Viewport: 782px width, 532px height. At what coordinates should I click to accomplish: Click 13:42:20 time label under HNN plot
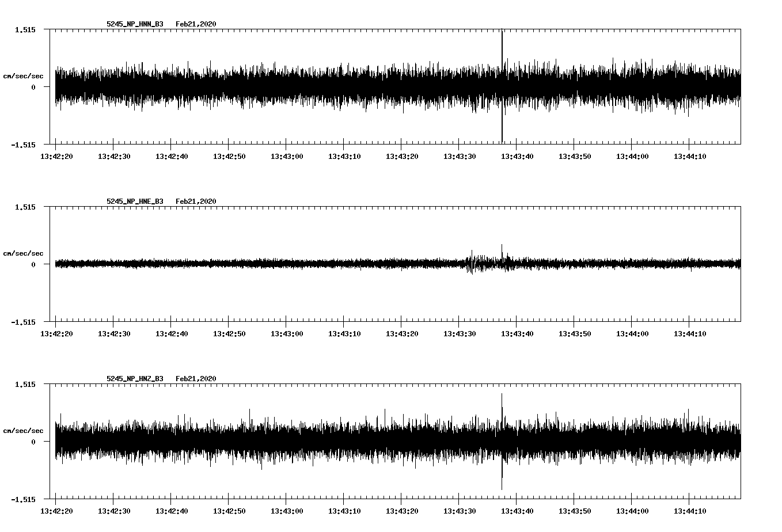[56, 157]
